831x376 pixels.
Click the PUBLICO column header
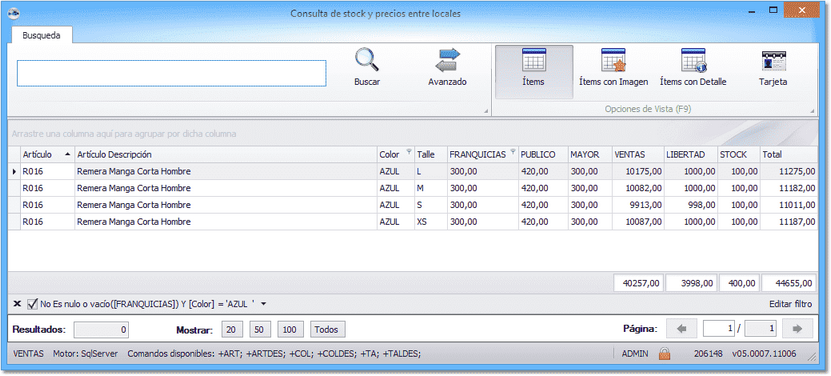click(x=543, y=155)
